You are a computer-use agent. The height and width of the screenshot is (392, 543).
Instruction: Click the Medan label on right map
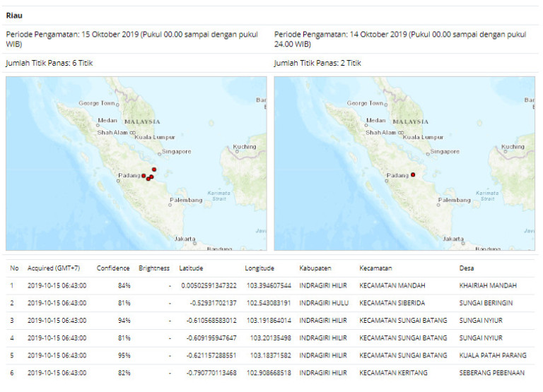tap(375, 120)
